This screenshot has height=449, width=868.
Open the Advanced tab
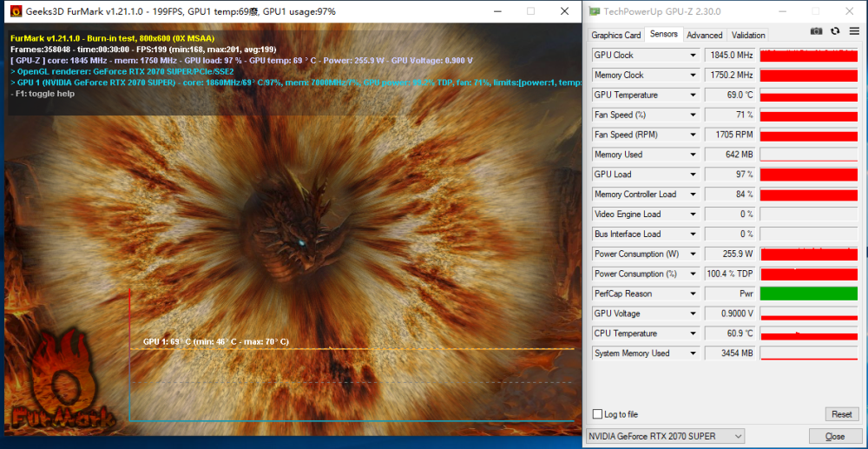(x=704, y=35)
